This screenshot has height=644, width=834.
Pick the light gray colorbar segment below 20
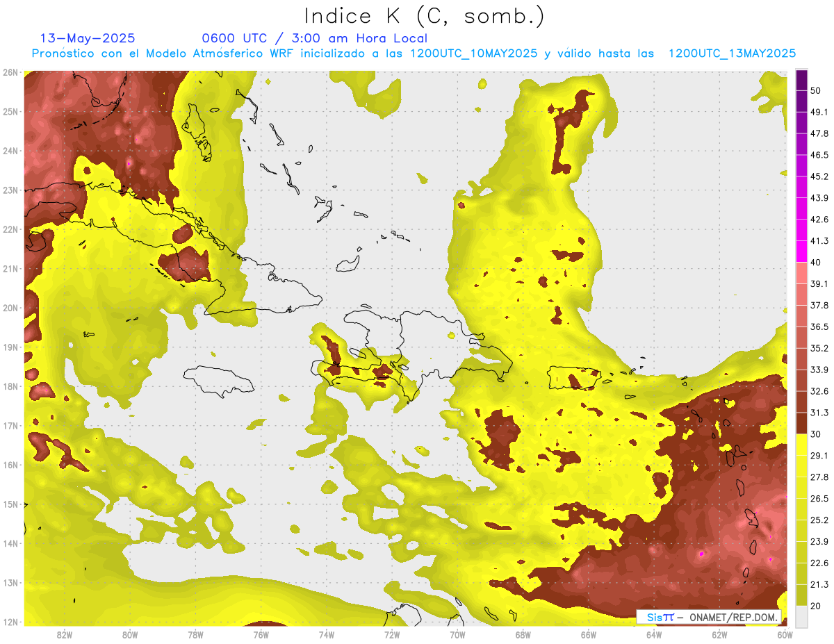click(x=801, y=616)
